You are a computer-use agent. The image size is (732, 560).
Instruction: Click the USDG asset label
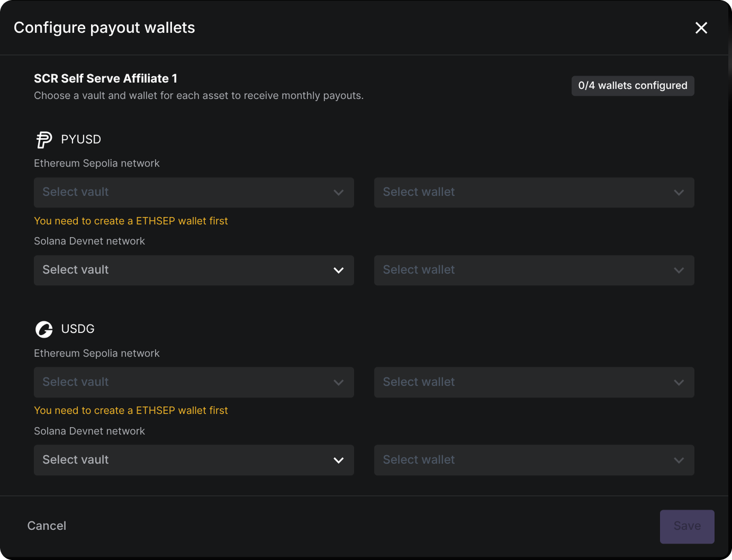pyautogui.click(x=78, y=329)
